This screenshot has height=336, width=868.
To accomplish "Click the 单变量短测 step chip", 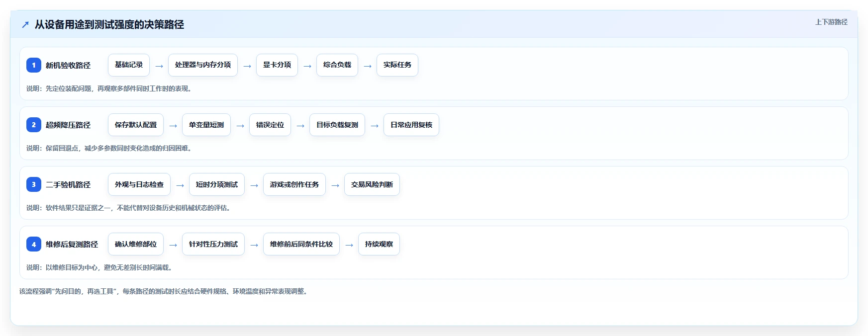I will (x=206, y=125).
